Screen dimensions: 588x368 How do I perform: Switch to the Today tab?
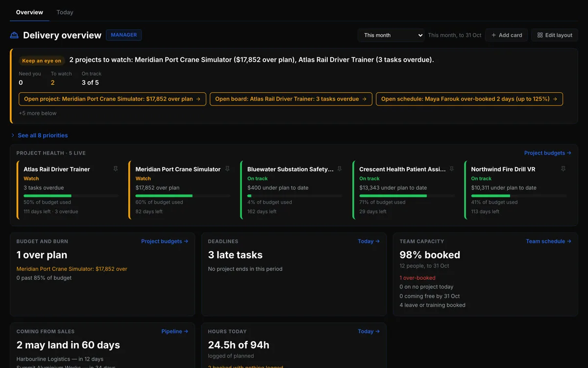click(65, 12)
